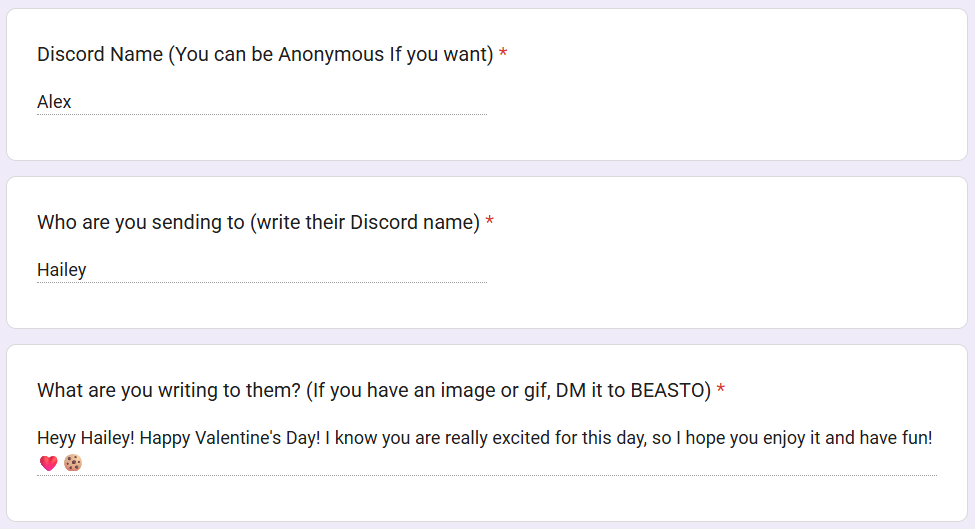Click the underline beneath the Alex answer
975x529 pixels.
coord(262,114)
